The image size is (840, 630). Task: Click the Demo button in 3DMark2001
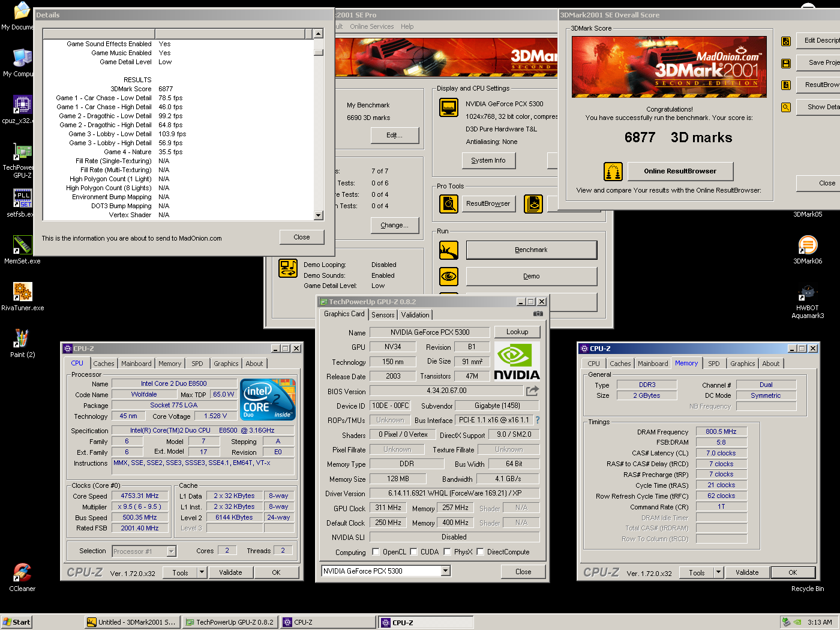point(532,277)
